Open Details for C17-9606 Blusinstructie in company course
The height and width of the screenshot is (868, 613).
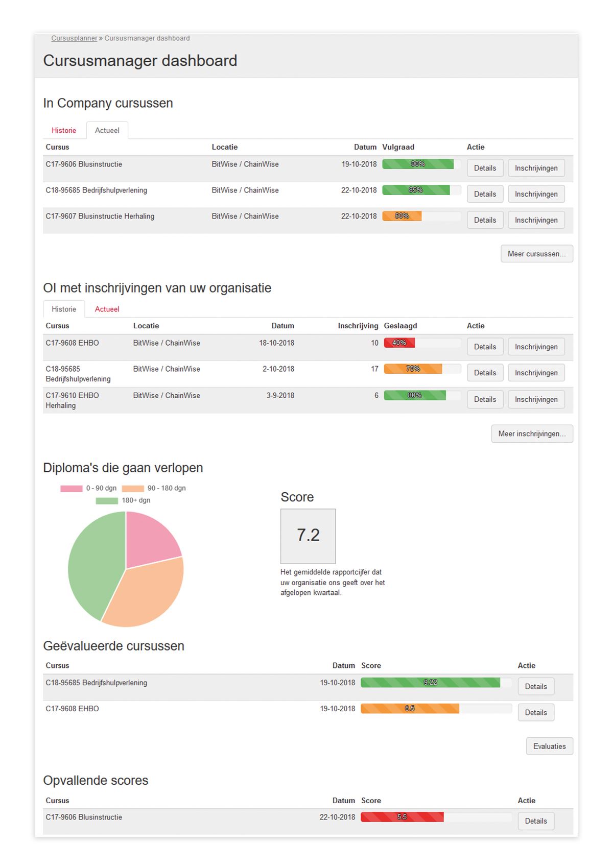[485, 168]
